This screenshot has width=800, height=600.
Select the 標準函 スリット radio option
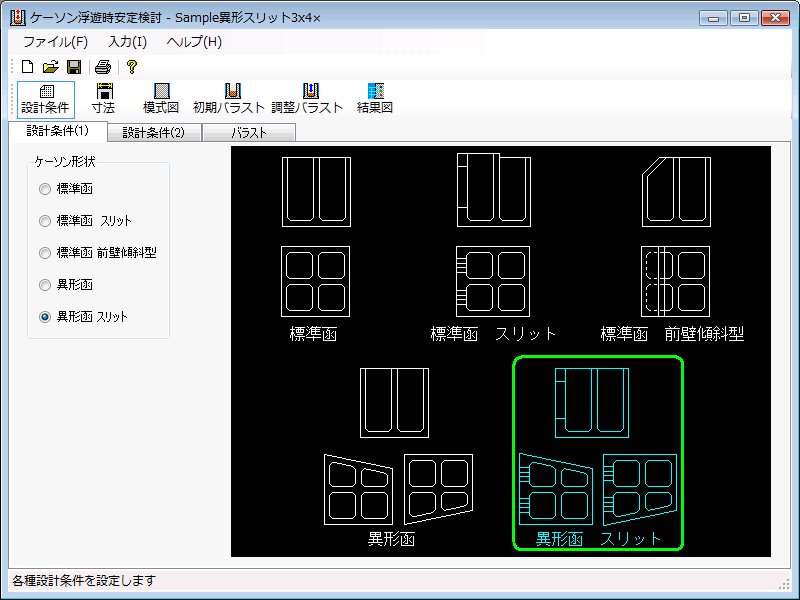coord(44,221)
